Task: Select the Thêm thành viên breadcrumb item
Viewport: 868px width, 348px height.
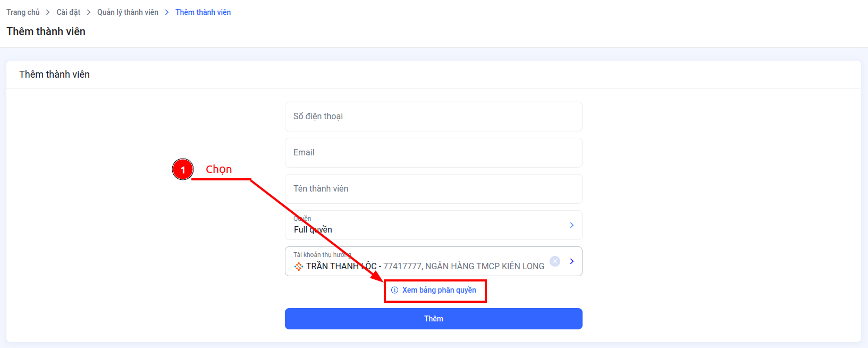Action: click(x=203, y=12)
